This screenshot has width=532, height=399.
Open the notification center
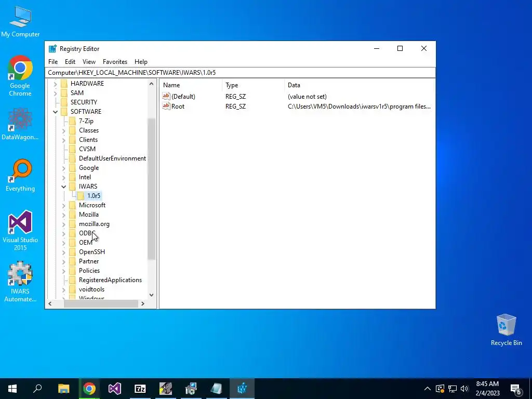(x=516, y=389)
